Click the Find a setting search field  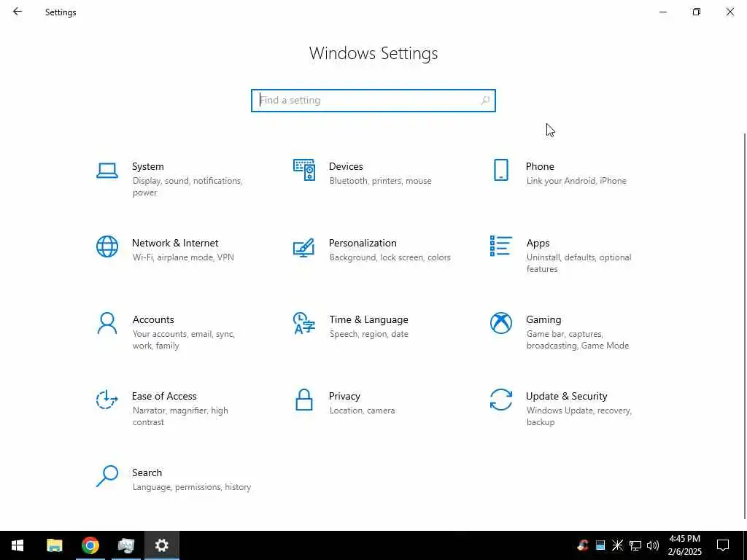pos(373,101)
